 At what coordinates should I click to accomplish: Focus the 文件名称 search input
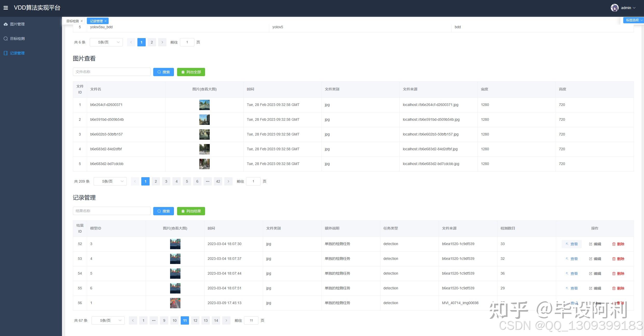tap(111, 72)
